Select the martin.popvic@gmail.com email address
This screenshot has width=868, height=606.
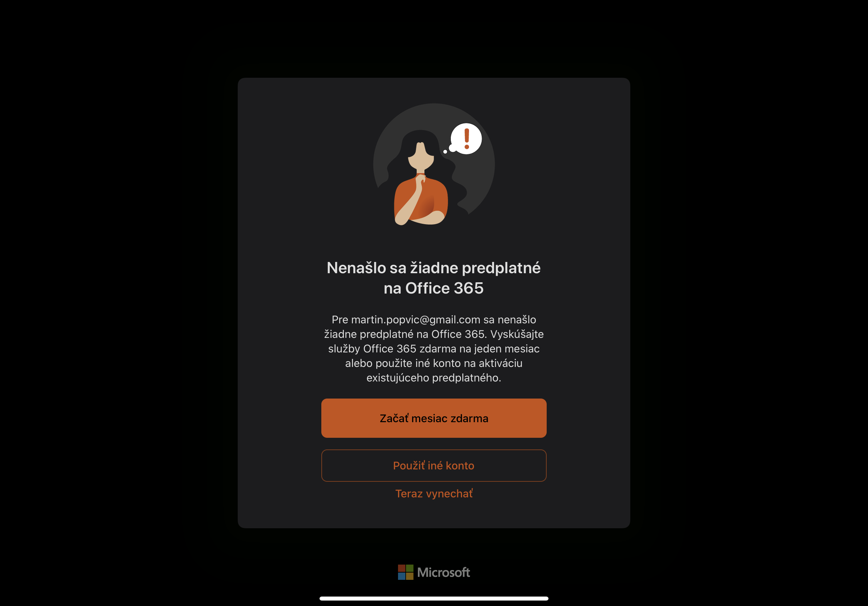415,320
